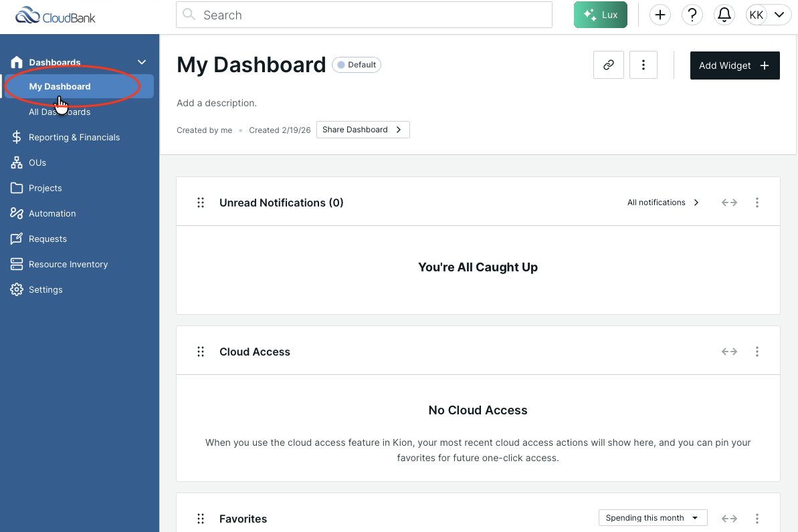
Task: Open the KK user account menu
Action: pos(767,15)
